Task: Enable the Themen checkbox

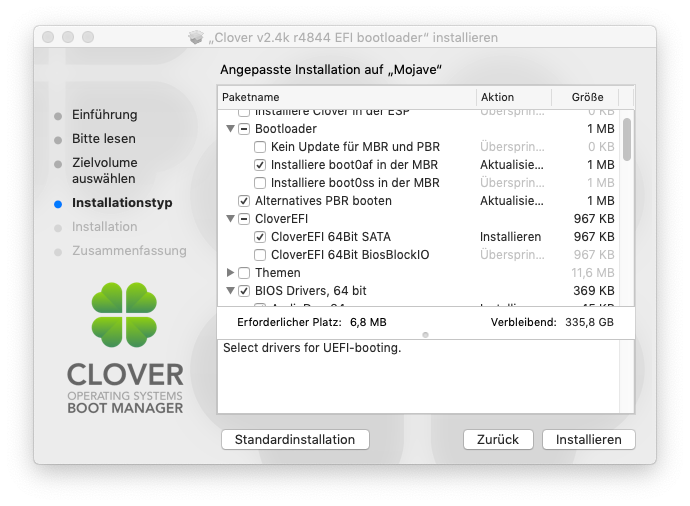Action: pos(244,273)
